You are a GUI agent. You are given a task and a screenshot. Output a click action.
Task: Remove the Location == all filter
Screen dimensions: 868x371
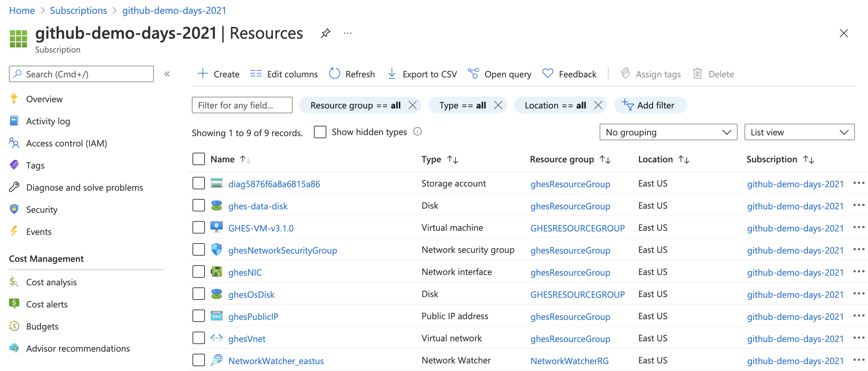pos(598,105)
